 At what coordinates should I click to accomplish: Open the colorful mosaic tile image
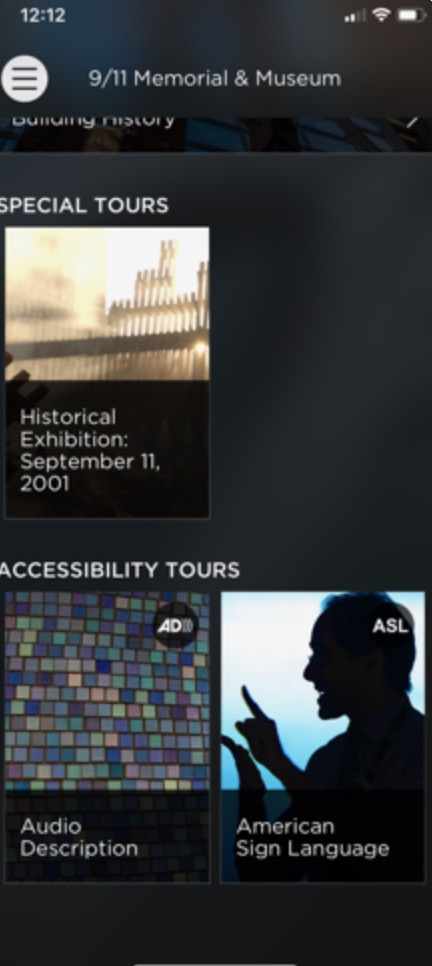[107, 691]
